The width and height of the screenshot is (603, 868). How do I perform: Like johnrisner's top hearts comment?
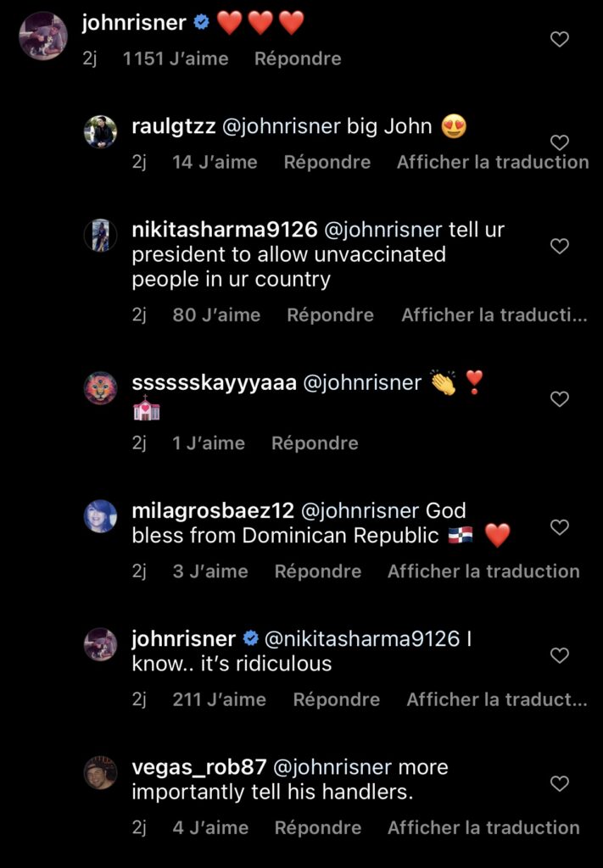click(x=560, y=39)
